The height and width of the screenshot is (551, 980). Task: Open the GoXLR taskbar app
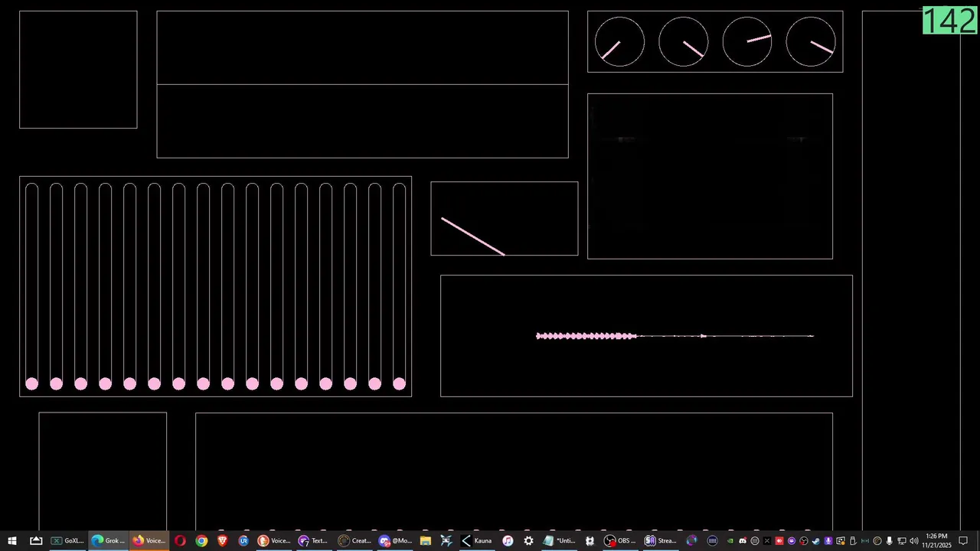pyautogui.click(x=67, y=540)
